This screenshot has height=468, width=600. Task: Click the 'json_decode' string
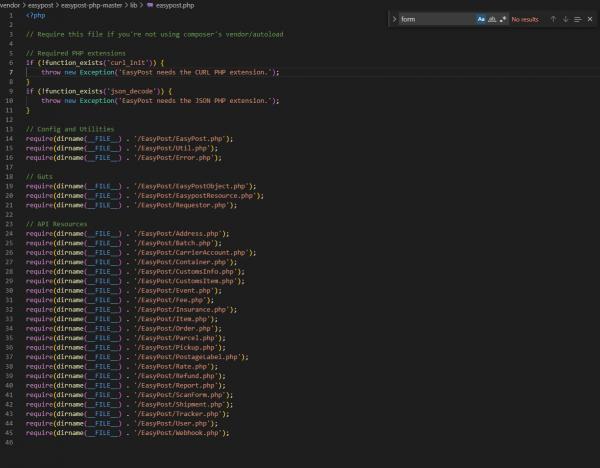132,91
